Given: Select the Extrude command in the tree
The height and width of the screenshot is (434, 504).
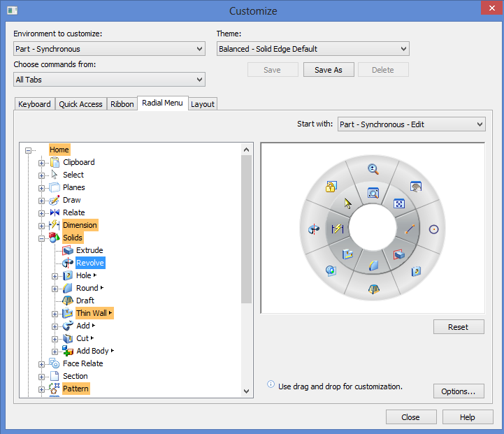Looking at the screenshot, I should pos(89,250).
